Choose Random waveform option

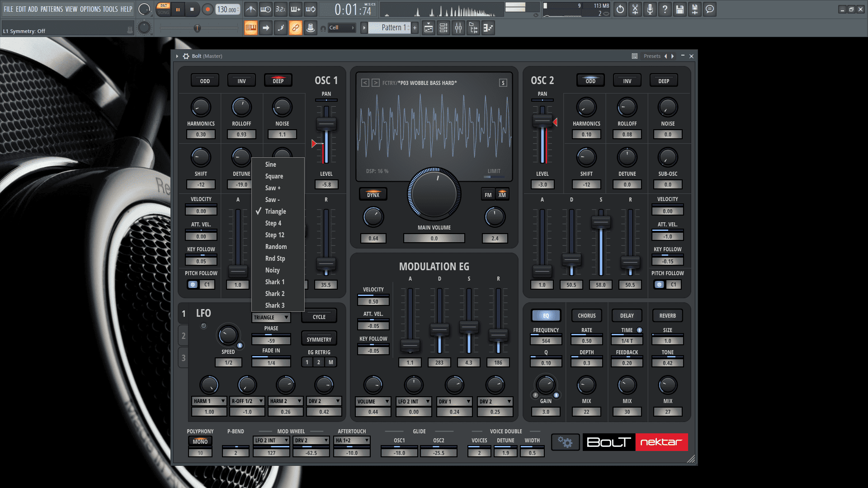[x=278, y=247]
